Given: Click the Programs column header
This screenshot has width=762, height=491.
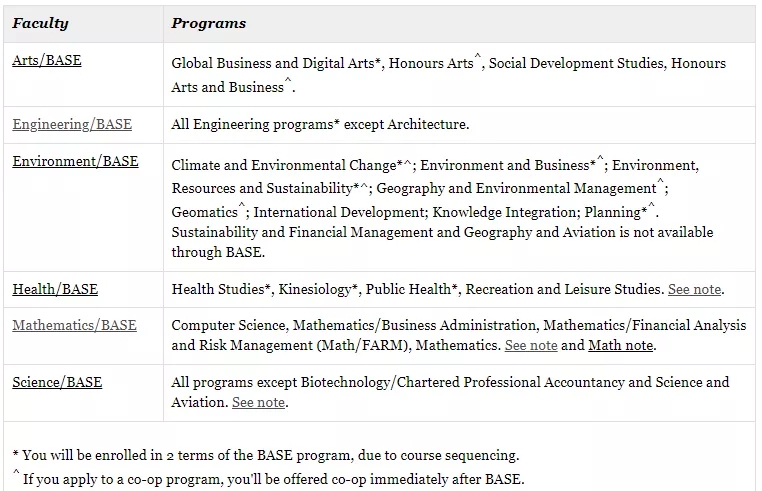Looking at the screenshot, I should click(208, 23).
